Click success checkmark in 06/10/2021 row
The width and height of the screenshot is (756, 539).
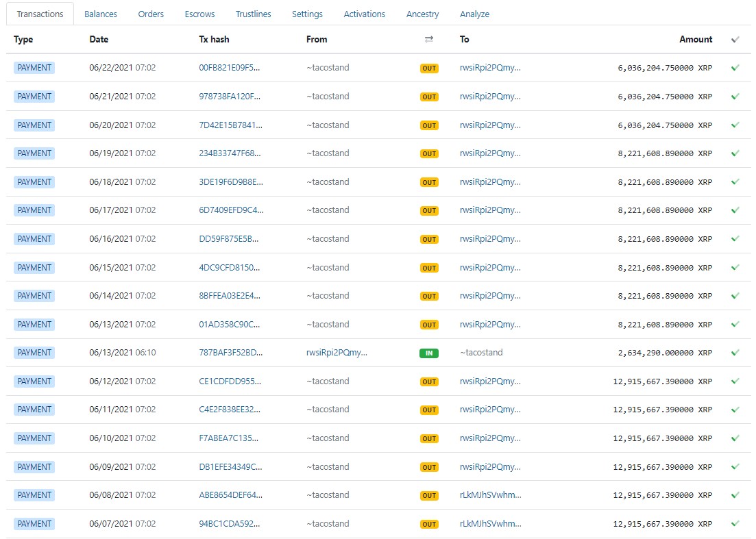point(735,438)
